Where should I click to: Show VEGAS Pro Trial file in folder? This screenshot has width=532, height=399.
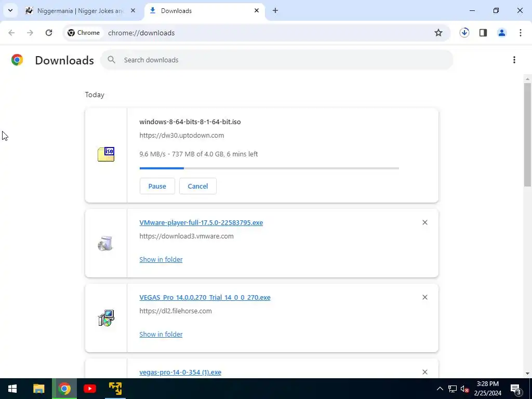[161, 334]
